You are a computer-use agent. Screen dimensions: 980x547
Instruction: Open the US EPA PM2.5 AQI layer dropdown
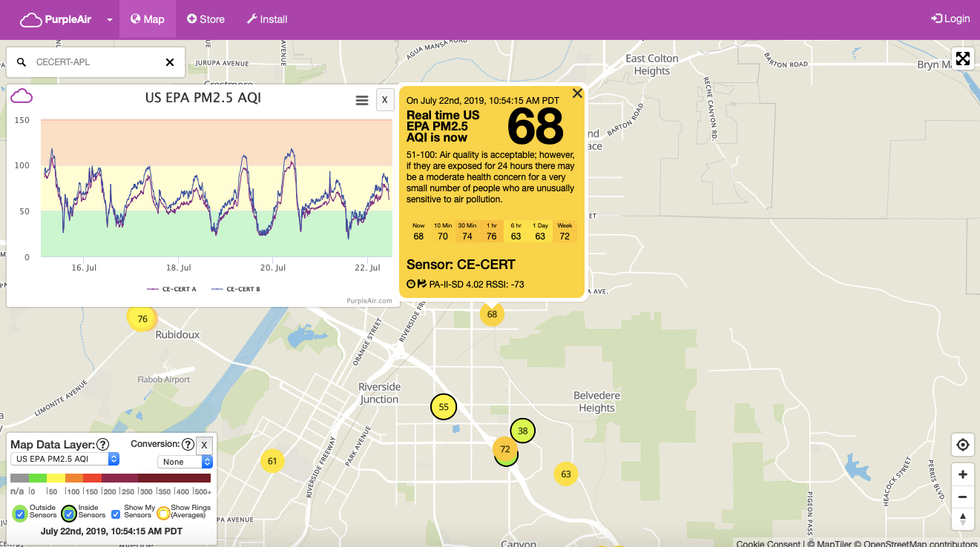[x=65, y=460]
